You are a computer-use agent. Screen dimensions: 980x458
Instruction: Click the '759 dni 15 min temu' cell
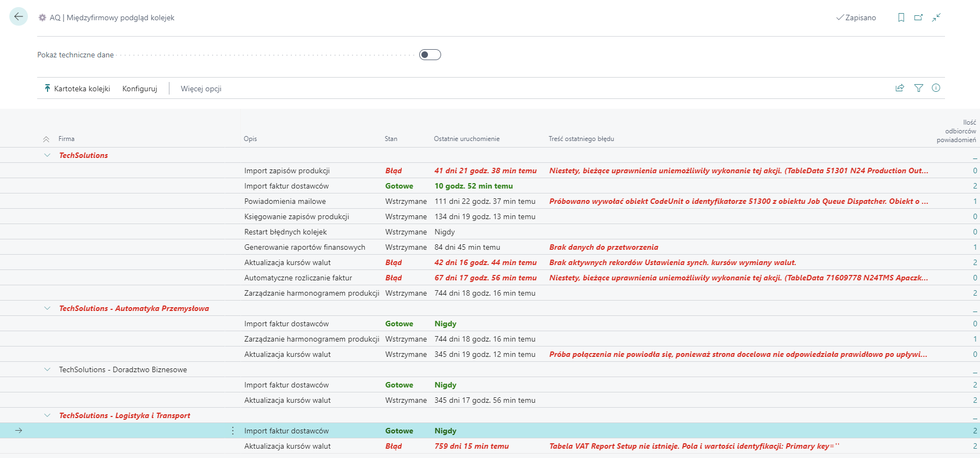(472, 446)
